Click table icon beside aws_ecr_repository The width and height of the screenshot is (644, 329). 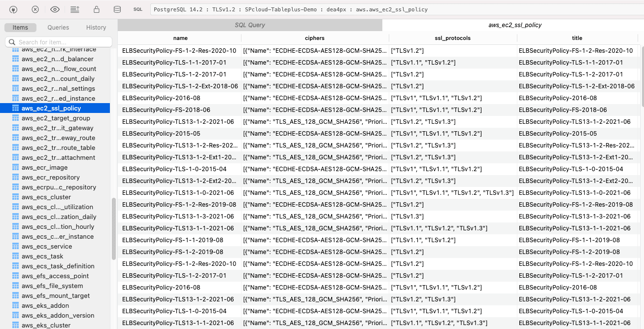click(x=15, y=178)
